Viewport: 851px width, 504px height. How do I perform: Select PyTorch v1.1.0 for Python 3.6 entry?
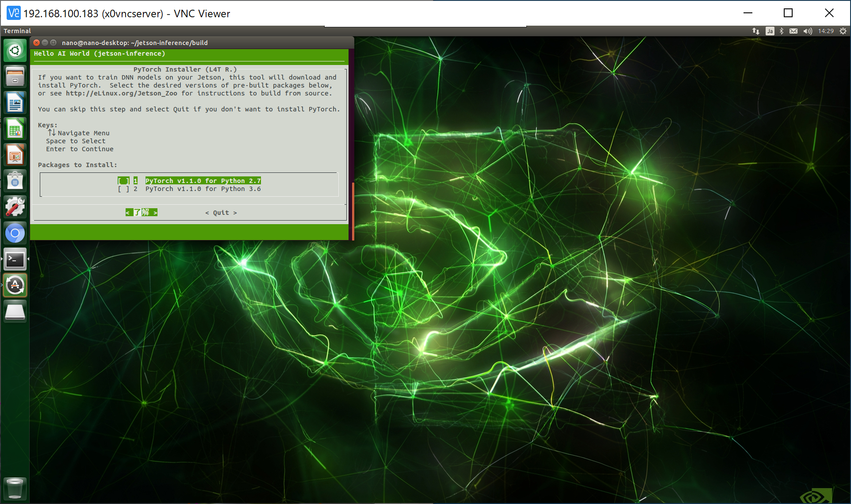(x=203, y=189)
